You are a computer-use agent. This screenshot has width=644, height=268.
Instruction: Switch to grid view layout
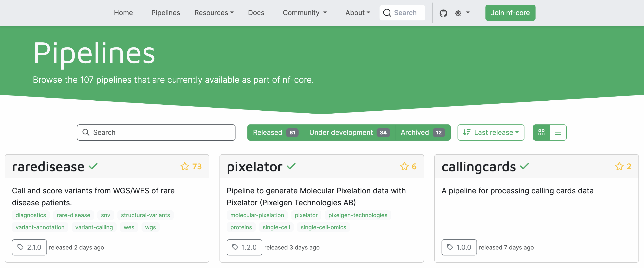pyautogui.click(x=541, y=133)
